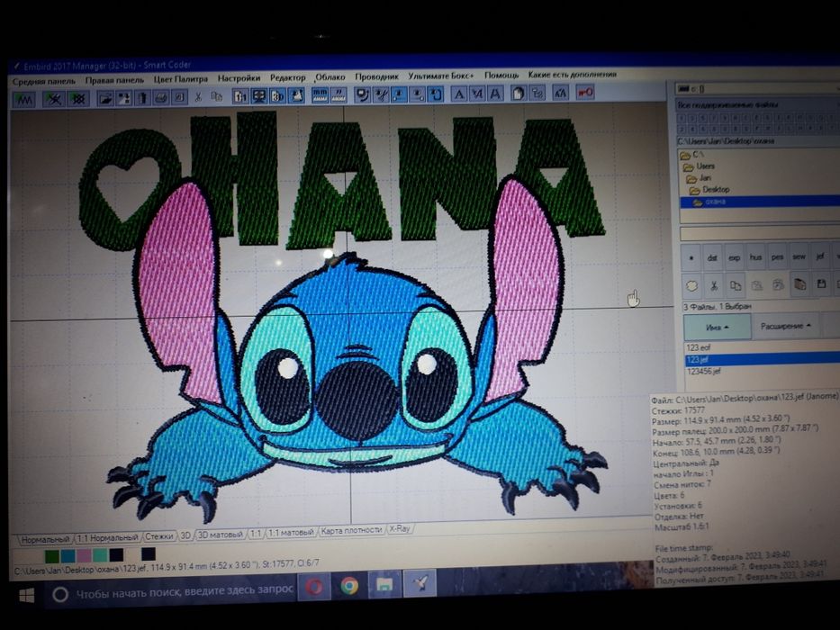Screen dimensions: 840x630
Task: Open Проводник menu
Action: (376, 76)
